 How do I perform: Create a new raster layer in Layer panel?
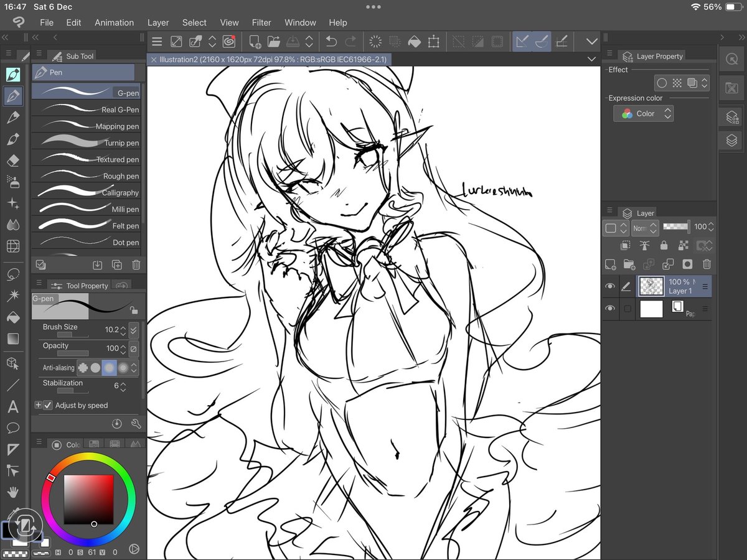click(610, 264)
